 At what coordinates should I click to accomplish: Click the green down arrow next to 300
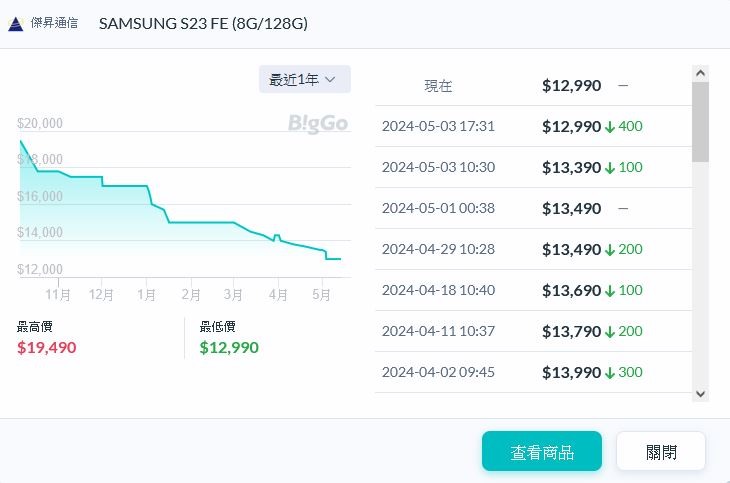(610, 373)
